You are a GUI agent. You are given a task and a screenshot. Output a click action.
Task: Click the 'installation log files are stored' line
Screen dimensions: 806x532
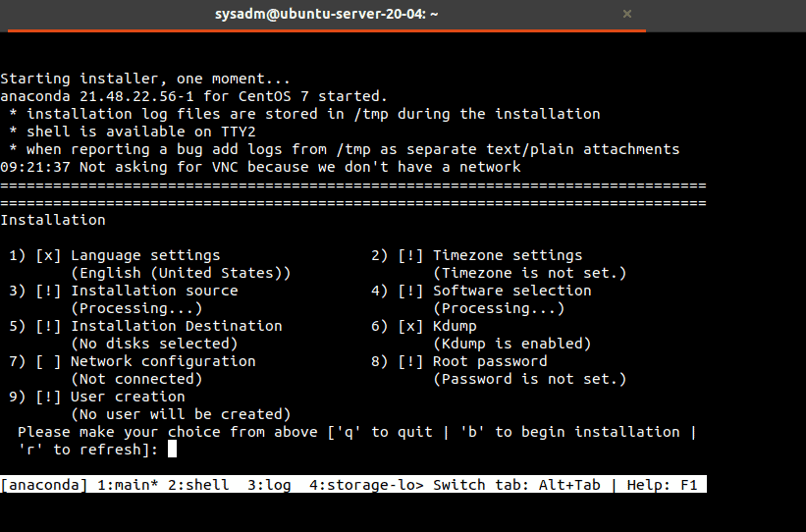[304, 114]
